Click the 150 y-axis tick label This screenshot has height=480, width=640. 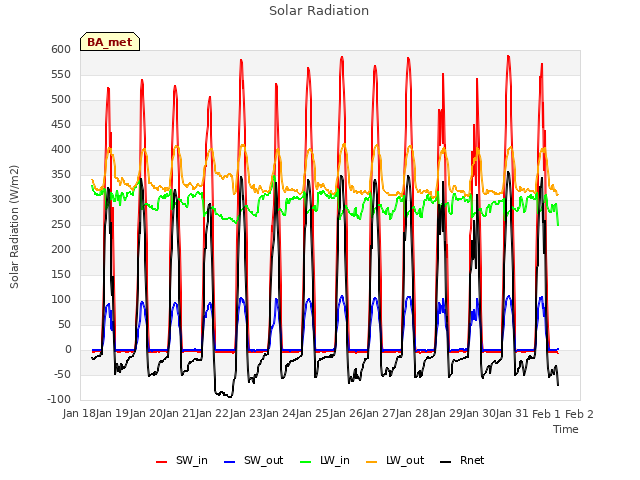pos(61,275)
